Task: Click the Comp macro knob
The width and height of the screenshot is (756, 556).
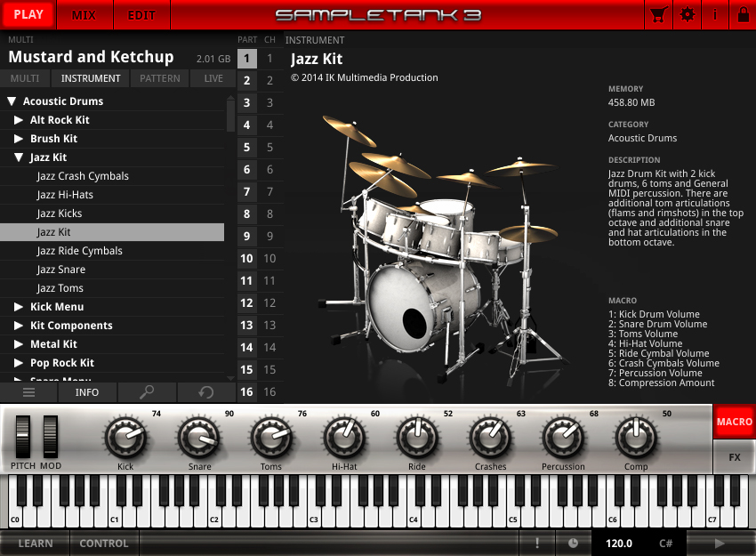Action: (636, 438)
